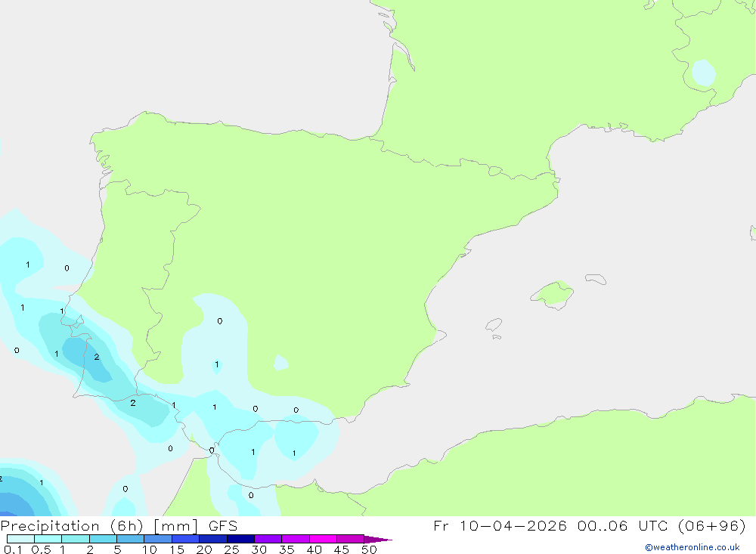Click the '25' legend scale label
Screen dimensions: 756x554
coord(232,549)
